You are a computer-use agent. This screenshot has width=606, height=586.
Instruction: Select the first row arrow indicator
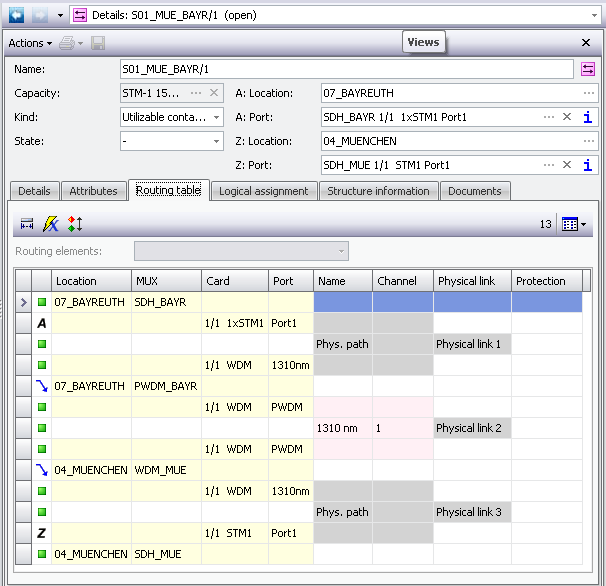(24, 302)
